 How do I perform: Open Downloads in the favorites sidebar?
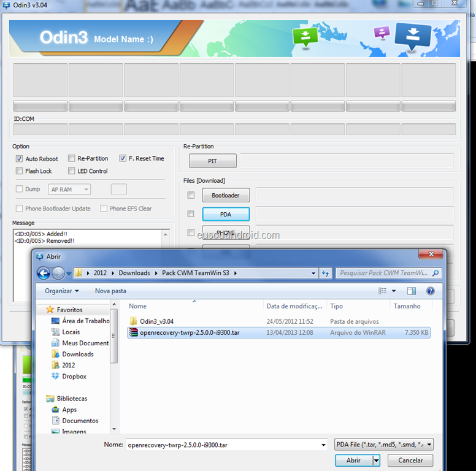(x=72, y=354)
